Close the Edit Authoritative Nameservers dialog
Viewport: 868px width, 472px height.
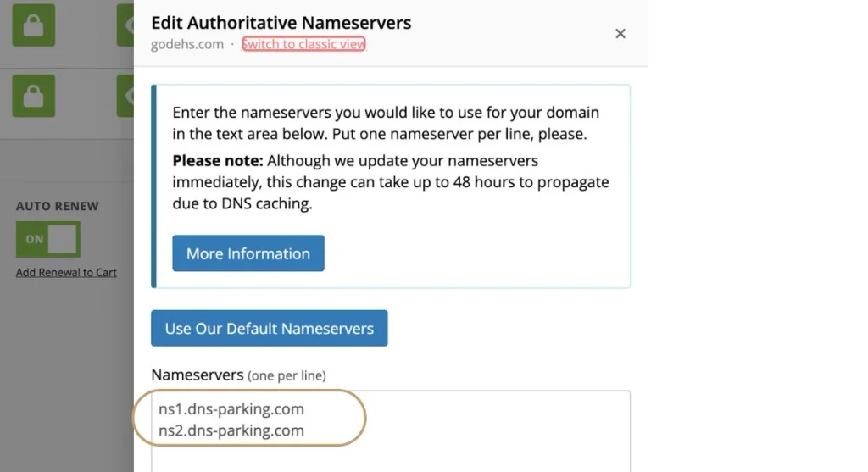pos(620,34)
